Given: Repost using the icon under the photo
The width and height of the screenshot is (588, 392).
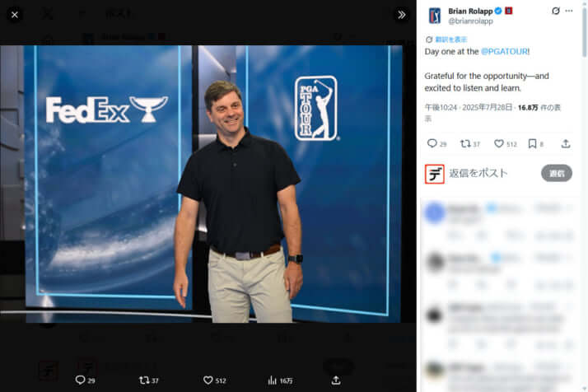Looking at the screenshot, I should point(144,380).
